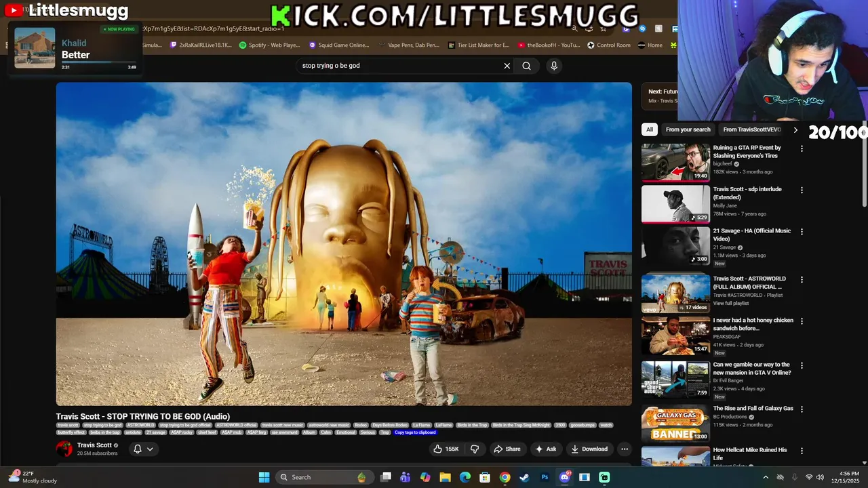Open Microsoft Store from taskbar

tap(485, 477)
